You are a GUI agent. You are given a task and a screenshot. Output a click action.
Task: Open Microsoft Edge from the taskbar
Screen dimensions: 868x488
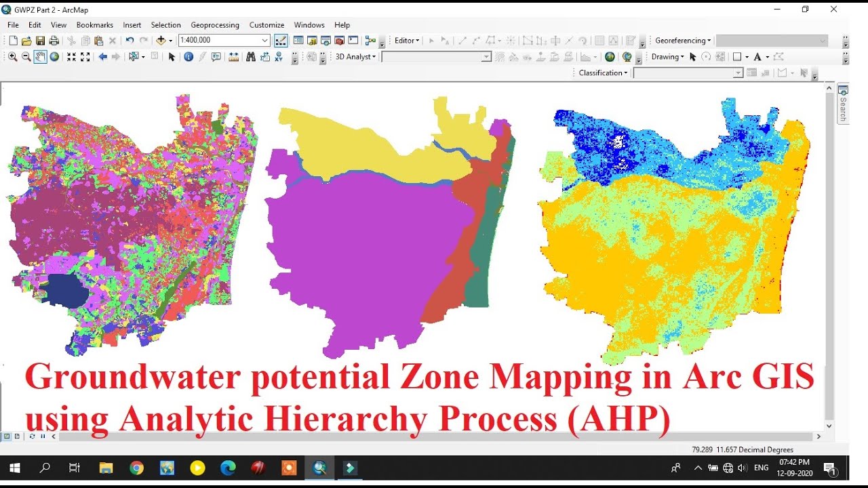(x=228, y=468)
